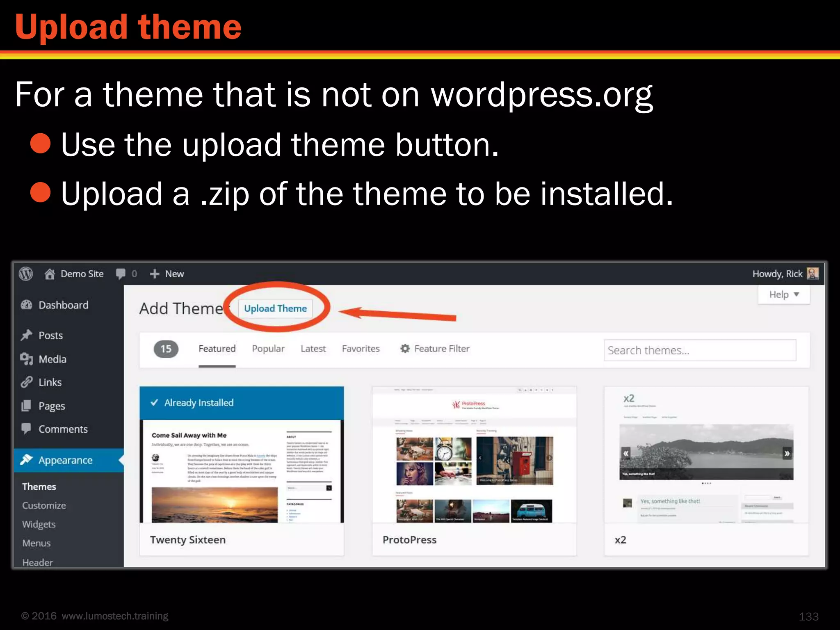Screen dimensions: 840x630
Task: Click the Already Installed banner
Action: [x=242, y=403]
